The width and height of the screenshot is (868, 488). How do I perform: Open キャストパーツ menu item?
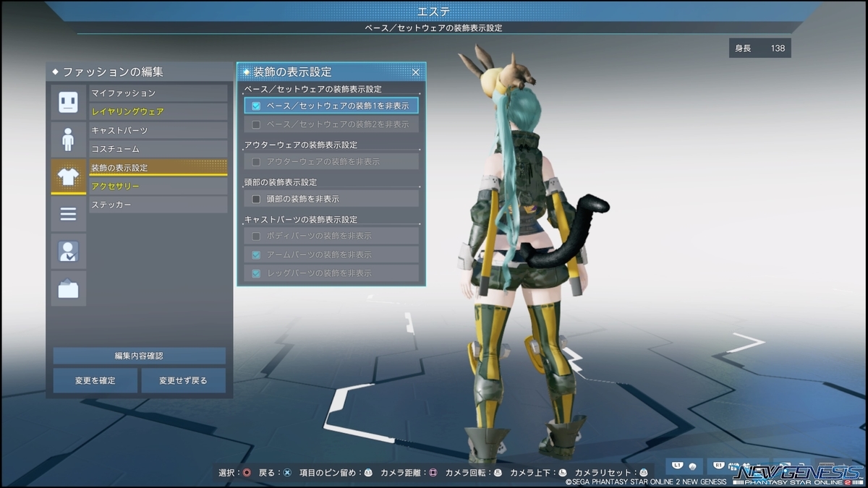pos(158,131)
